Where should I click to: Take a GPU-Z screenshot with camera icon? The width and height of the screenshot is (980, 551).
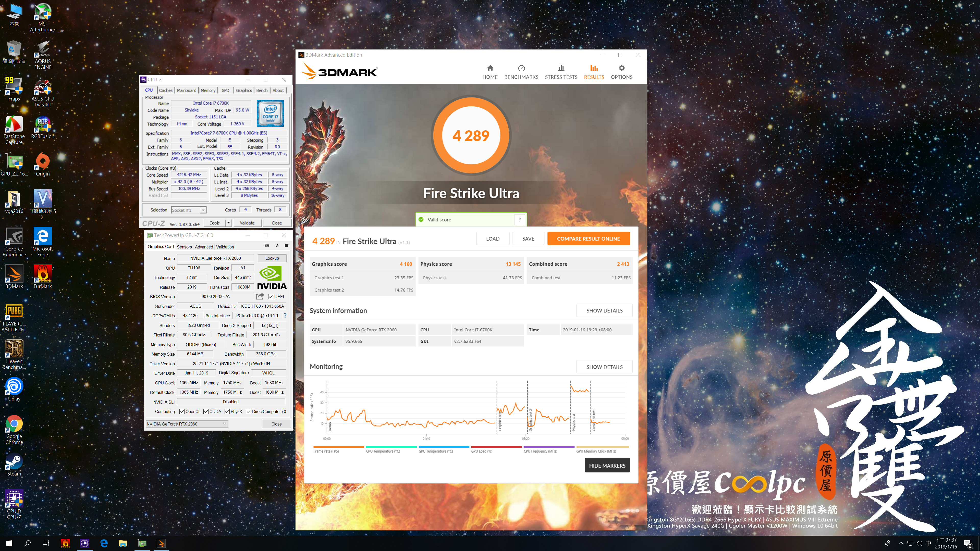(x=267, y=246)
